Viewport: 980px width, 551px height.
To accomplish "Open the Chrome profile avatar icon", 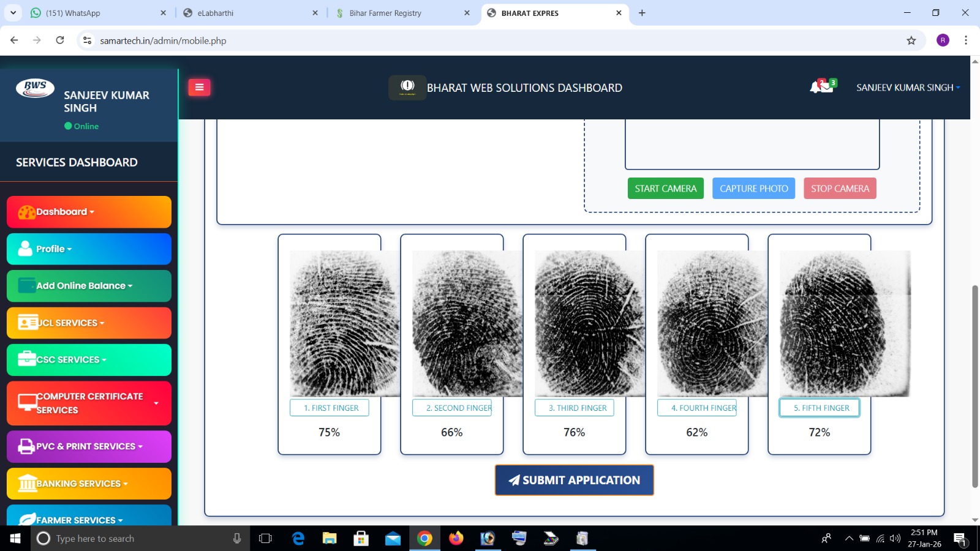I will coord(943,40).
